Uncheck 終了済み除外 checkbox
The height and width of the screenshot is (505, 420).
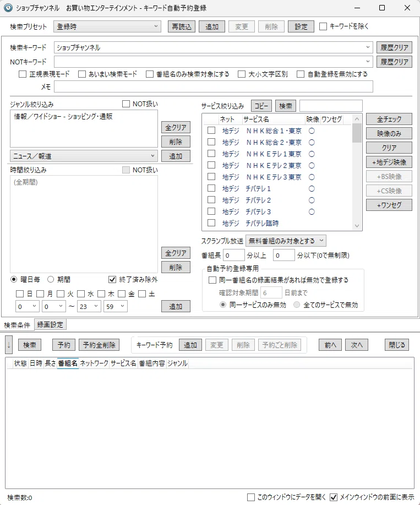click(112, 279)
